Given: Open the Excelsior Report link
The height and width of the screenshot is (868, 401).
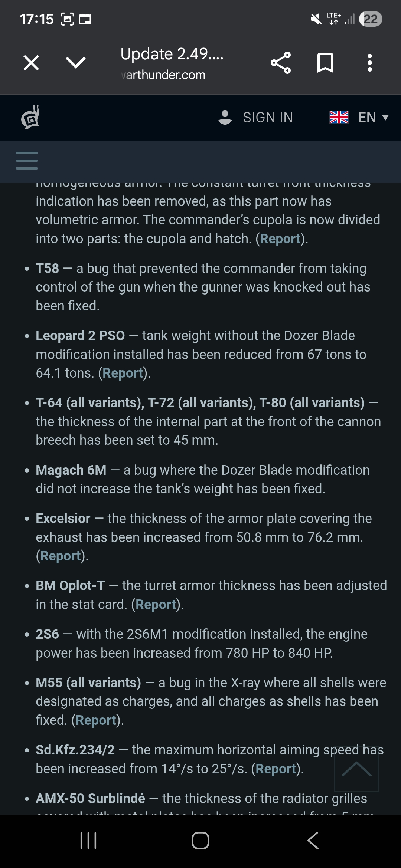Looking at the screenshot, I should coord(61,556).
